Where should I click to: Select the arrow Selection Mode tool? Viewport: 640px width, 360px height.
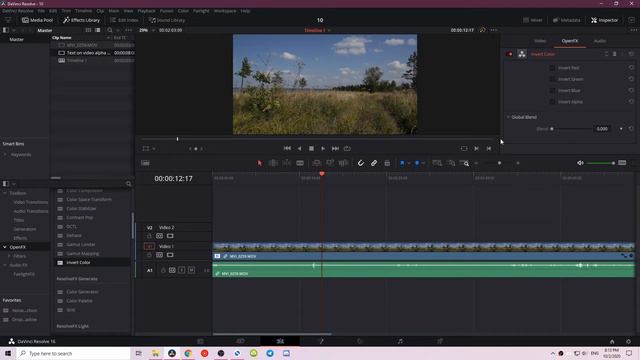point(260,163)
